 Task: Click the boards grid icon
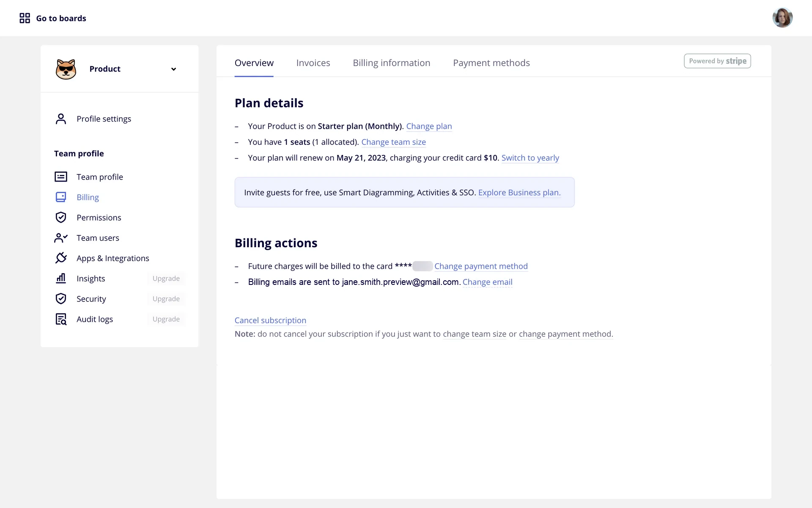point(25,18)
